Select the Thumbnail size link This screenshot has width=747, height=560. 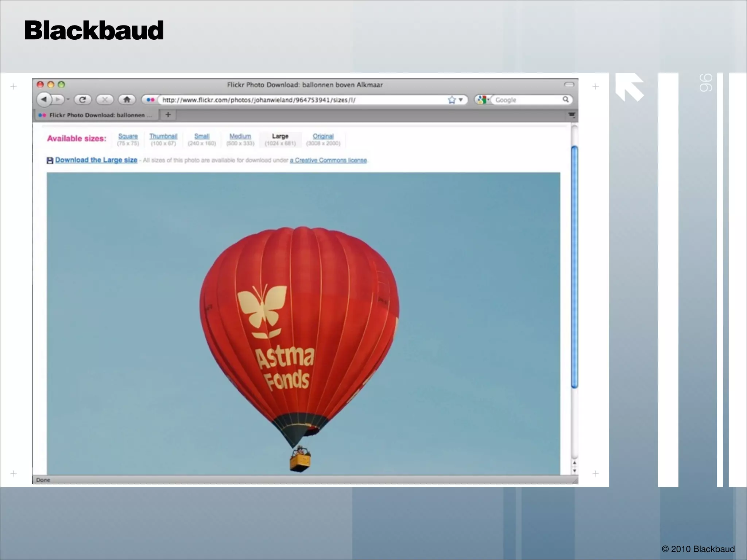[163, 136]
